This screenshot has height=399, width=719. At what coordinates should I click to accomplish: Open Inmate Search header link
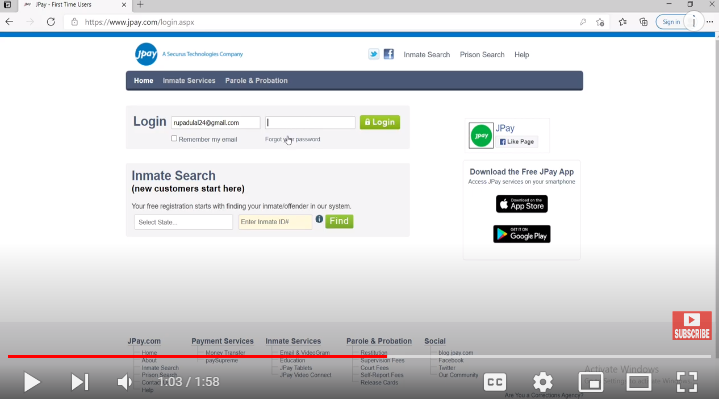click(x=426, y=55)
